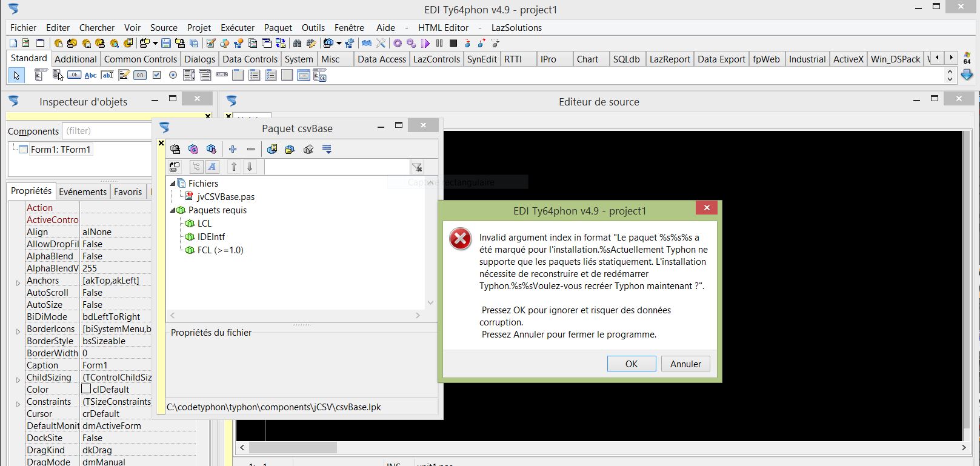Viewport: 980px width, 466px height.
Task: Select the TEdit (ab|) component in palette
Action: 107,75
